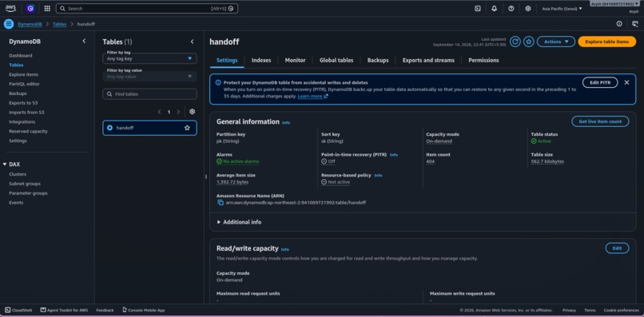Toggle the hamburger navigation menu
This screenshot has width=644, height=317.
click(x=9, y=24)
